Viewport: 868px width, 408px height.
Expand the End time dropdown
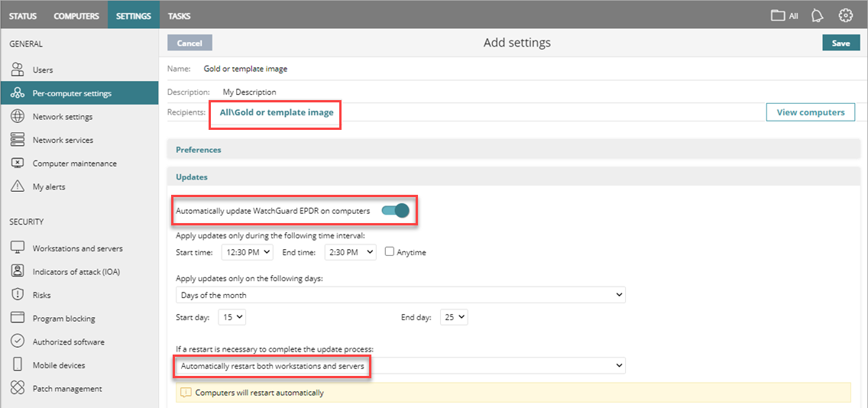click(350, 252)
